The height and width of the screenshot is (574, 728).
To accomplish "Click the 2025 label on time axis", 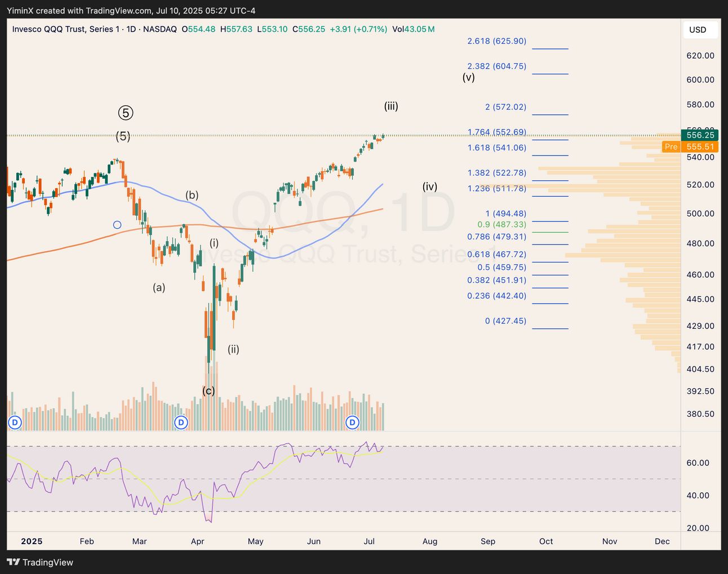I will coord(32,541).
